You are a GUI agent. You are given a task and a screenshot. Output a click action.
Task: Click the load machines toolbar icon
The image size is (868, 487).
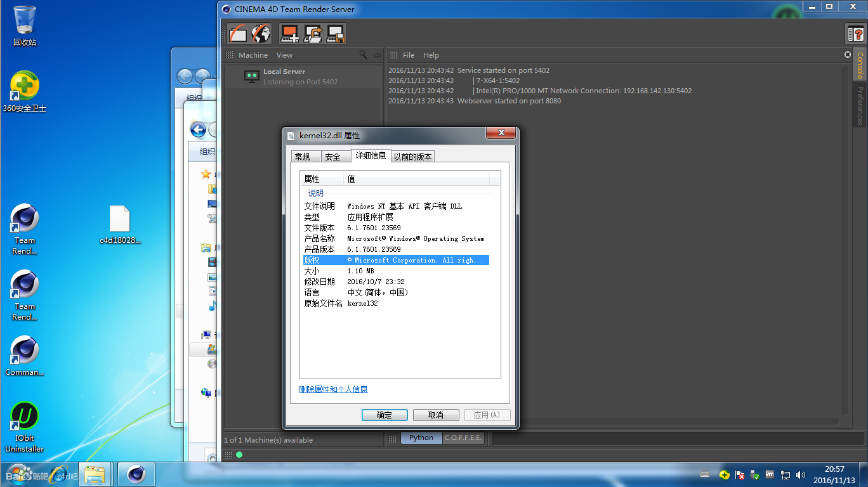(x=313, y=34)
